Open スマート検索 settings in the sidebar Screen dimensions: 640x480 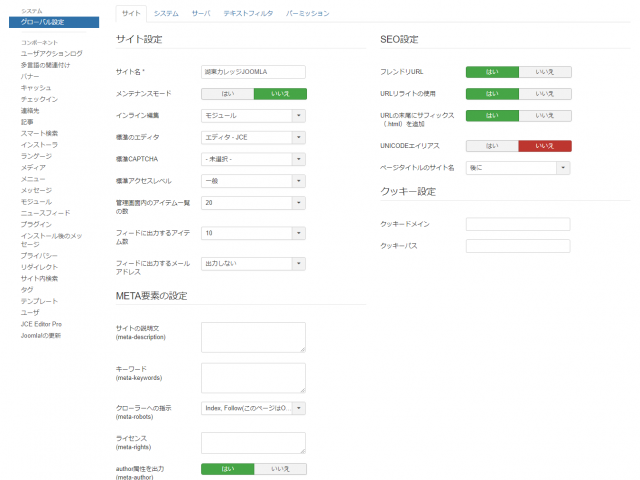point(39,133)
